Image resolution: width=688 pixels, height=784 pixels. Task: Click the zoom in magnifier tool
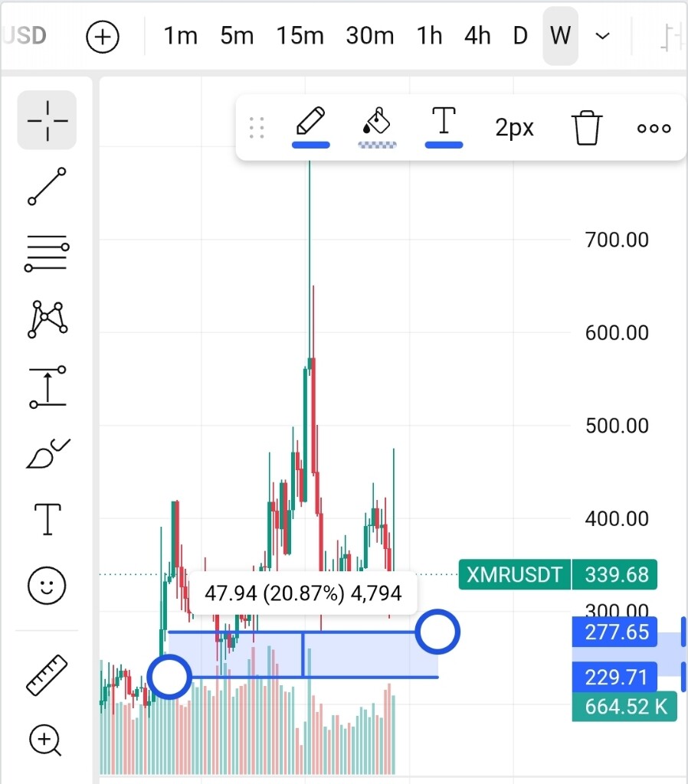(45, 740)
